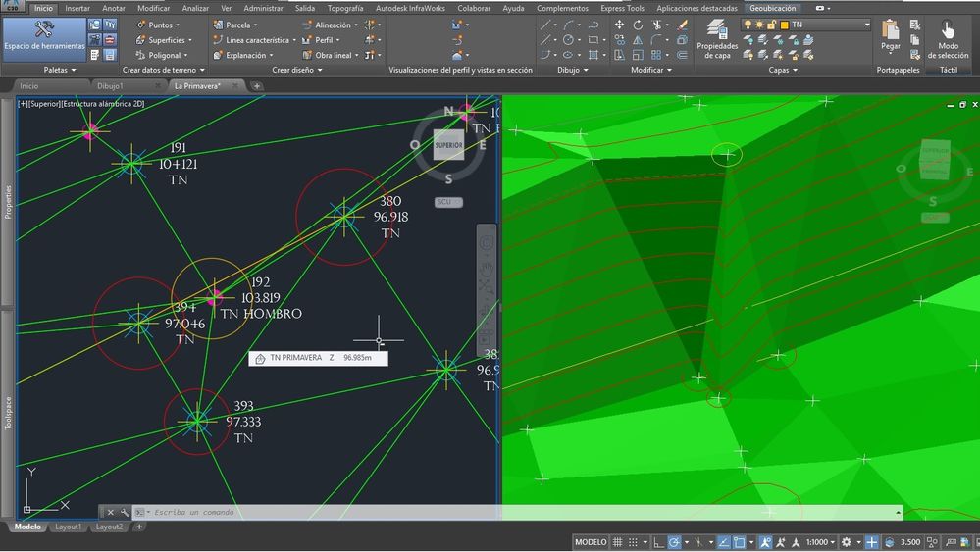
Task: Click the viewport label [Superior]
Action: [45, 104]
